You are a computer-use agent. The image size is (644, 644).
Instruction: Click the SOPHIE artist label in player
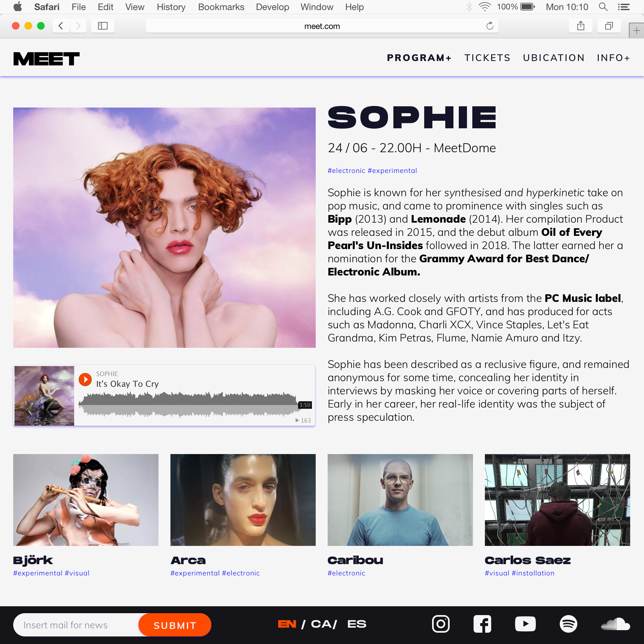[107, 374]
